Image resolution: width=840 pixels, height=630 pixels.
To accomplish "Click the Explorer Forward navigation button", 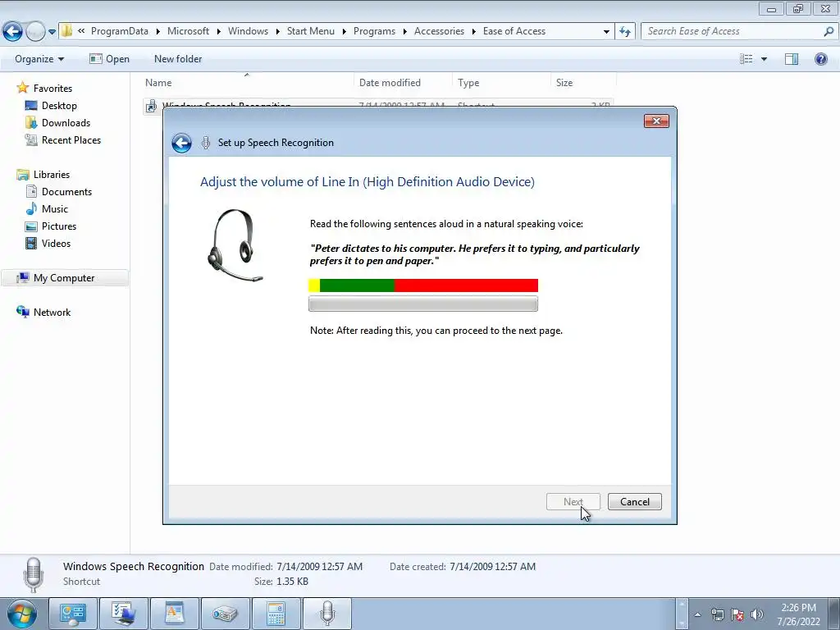I will coord(35,32).
